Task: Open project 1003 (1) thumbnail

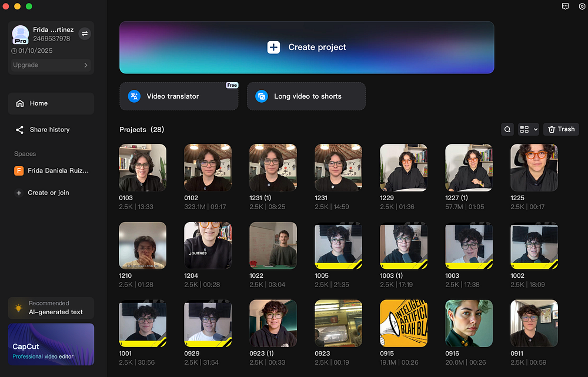Action: tap(403, 245)
